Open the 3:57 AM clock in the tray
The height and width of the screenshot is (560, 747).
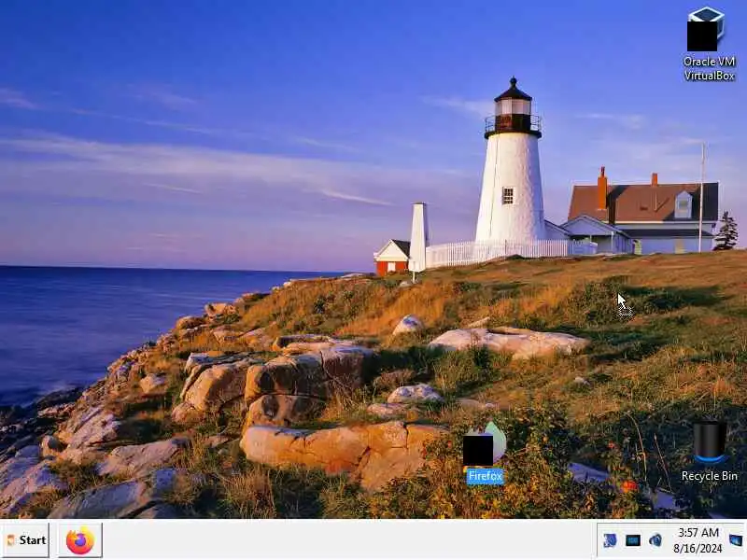point(698,540)
